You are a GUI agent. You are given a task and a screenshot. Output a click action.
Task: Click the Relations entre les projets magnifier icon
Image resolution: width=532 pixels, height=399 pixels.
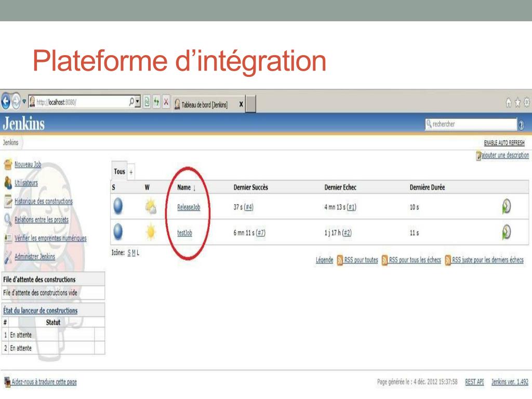(x=8, y=220)
